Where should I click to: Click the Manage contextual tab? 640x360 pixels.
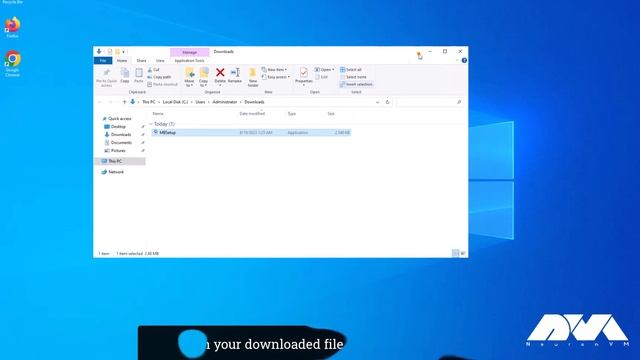pos(189,52)
